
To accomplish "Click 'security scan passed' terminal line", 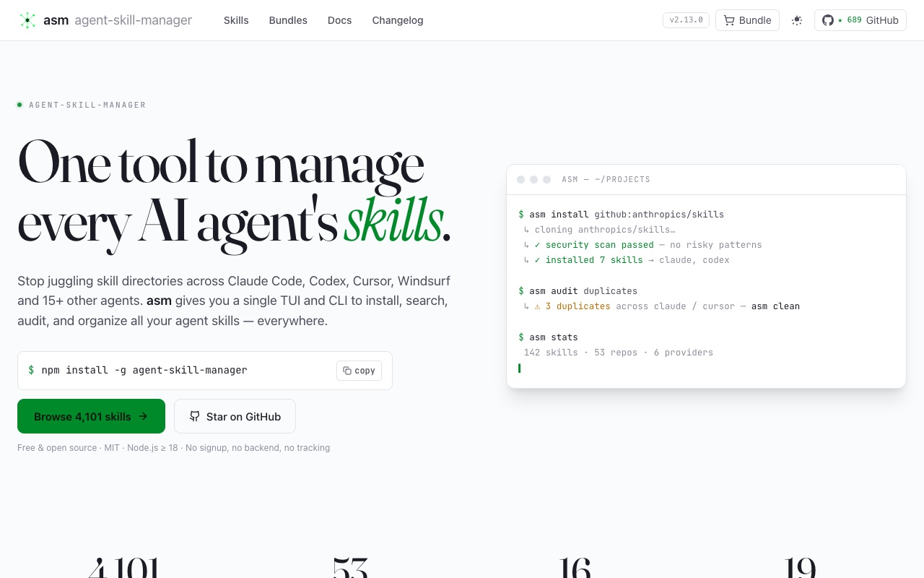I will [642, 245].
